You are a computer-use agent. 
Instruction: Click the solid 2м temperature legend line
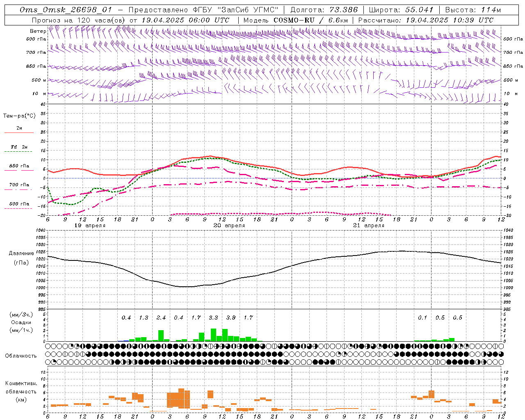click(x=19, y=133)
